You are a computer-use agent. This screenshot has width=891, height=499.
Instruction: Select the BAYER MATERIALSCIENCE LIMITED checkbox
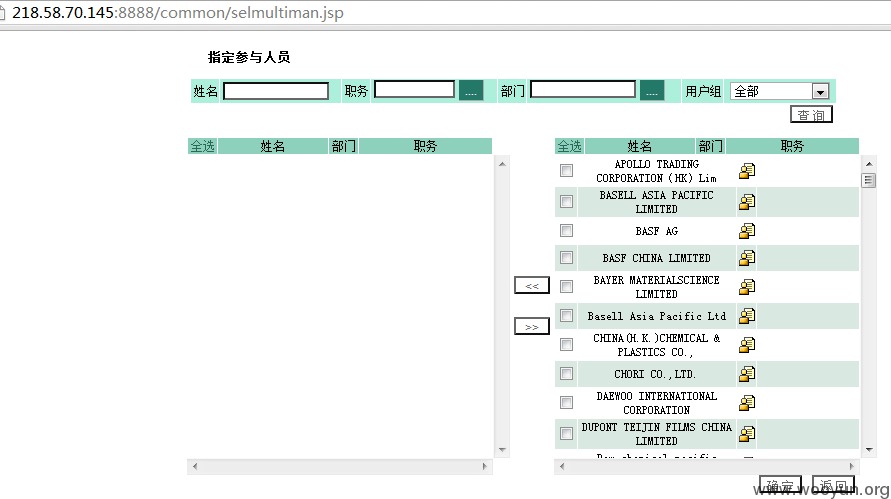(567, 286)
